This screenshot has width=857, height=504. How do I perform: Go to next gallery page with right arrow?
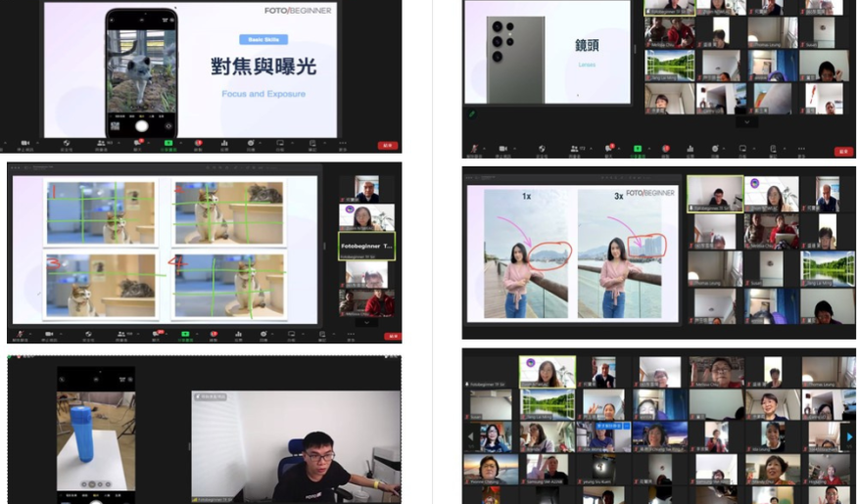point(849,436)
